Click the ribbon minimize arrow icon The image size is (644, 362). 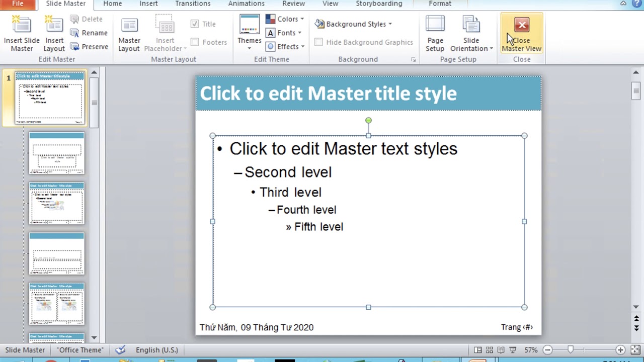623,4
